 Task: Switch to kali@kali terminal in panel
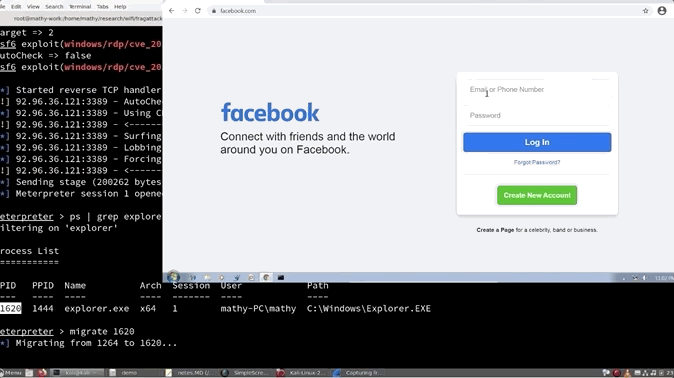pyautogui.click(x=78, y=373)
